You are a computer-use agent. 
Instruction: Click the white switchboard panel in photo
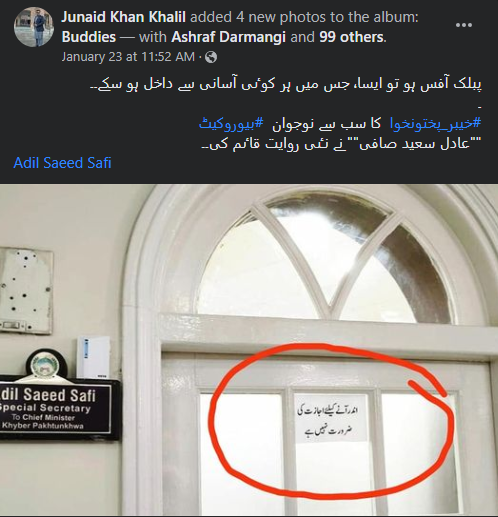[x=26, y=291]
